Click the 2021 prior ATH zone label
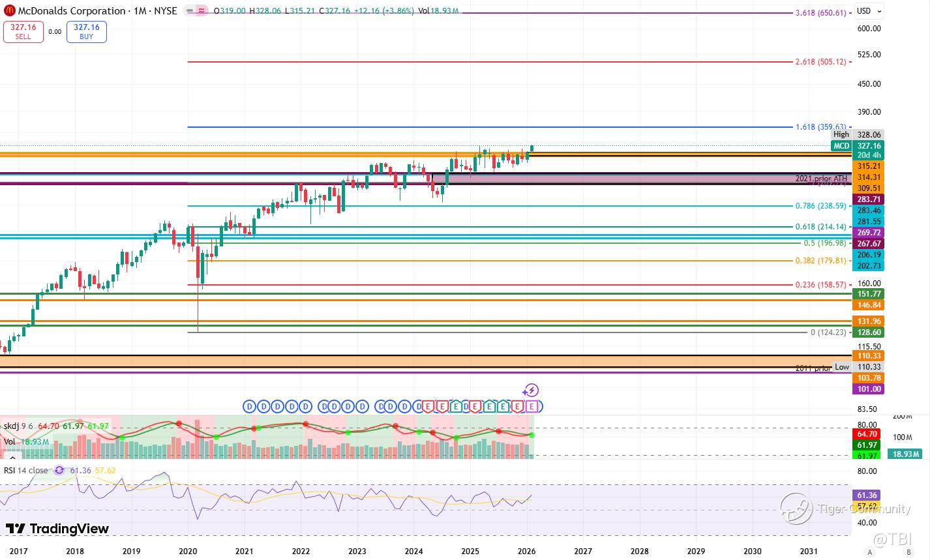The width and height of the screenshot is (930, 560). 821,179
